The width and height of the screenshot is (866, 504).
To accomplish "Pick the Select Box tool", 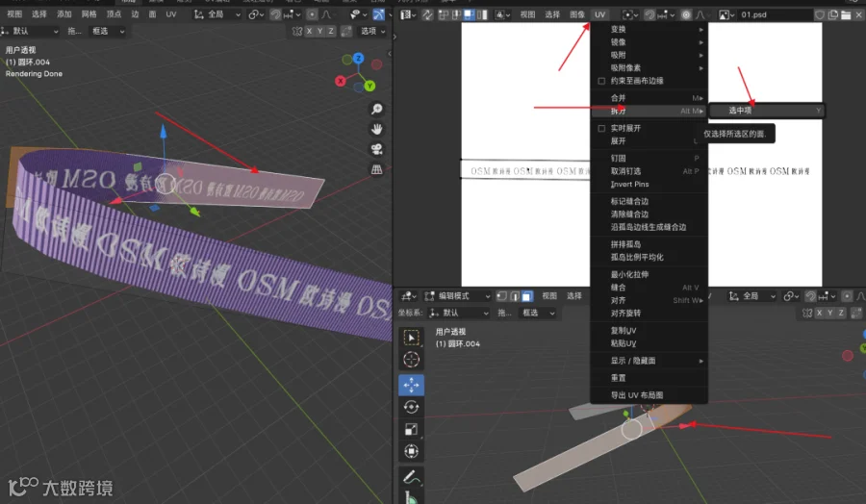I will (x=411, y=337).
